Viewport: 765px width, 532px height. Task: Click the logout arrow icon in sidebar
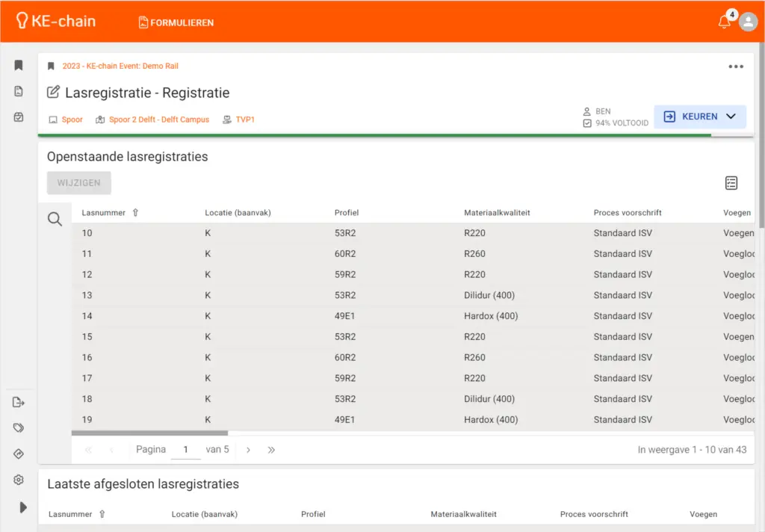coord(19,403)
